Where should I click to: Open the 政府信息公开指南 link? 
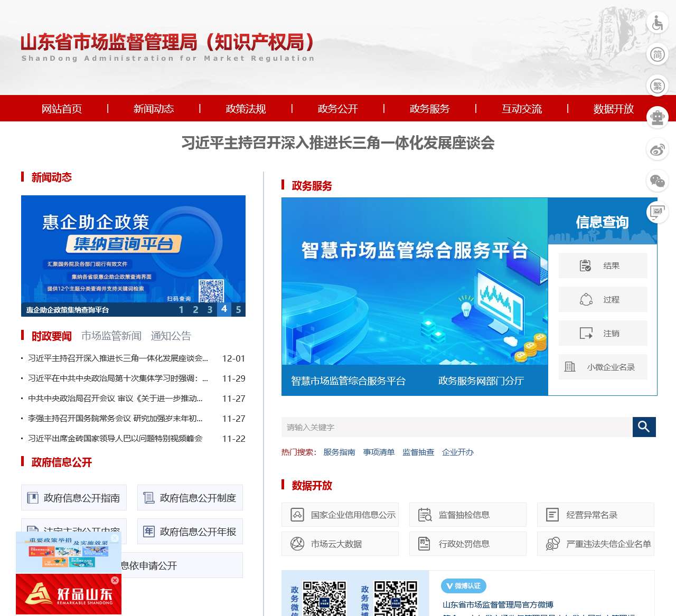73,497
